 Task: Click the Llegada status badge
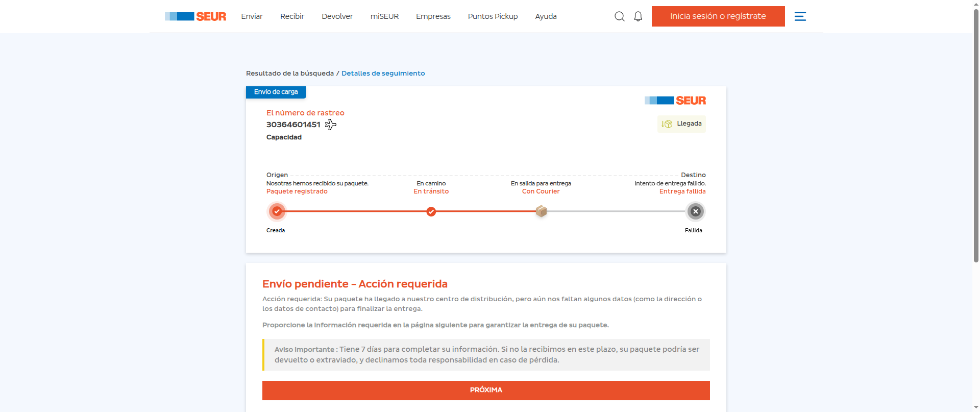pyautogui.click(x=681, y=124)
